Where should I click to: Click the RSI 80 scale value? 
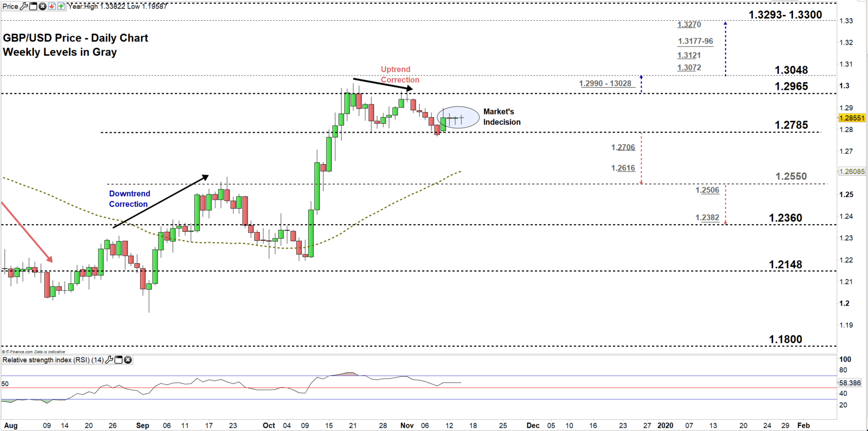843,370
